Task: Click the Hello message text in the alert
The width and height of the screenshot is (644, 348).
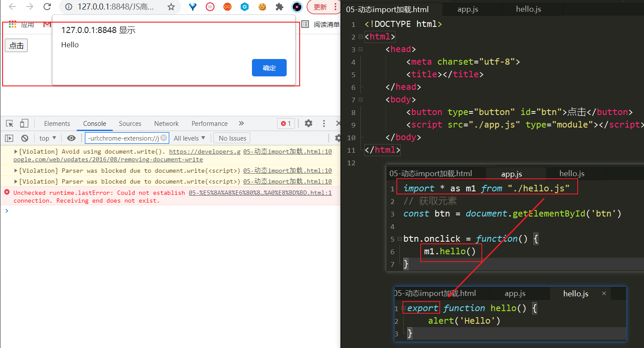Action: pos(70,45)
